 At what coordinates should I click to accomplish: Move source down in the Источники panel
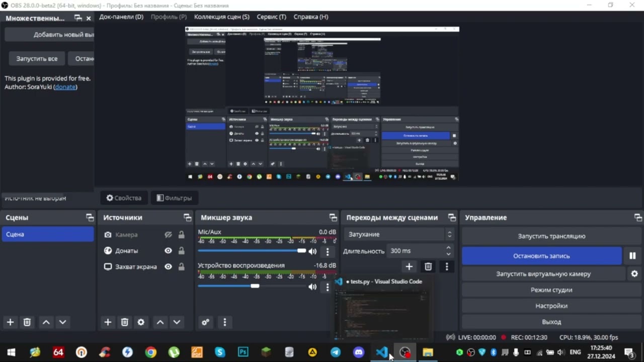coord(177,322)
